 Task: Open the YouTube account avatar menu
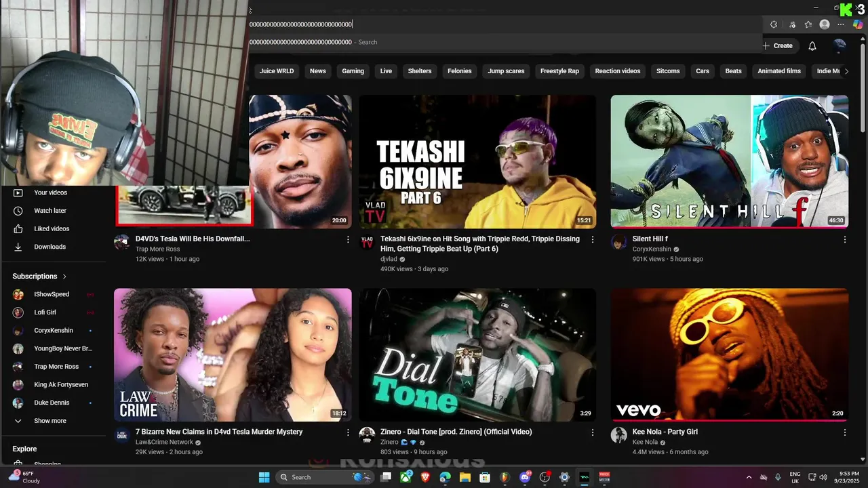tap(840, 46)
